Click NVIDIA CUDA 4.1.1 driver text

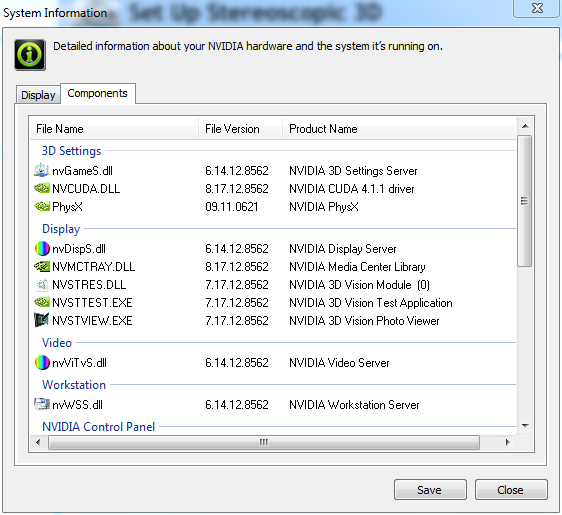click(352, 189)
